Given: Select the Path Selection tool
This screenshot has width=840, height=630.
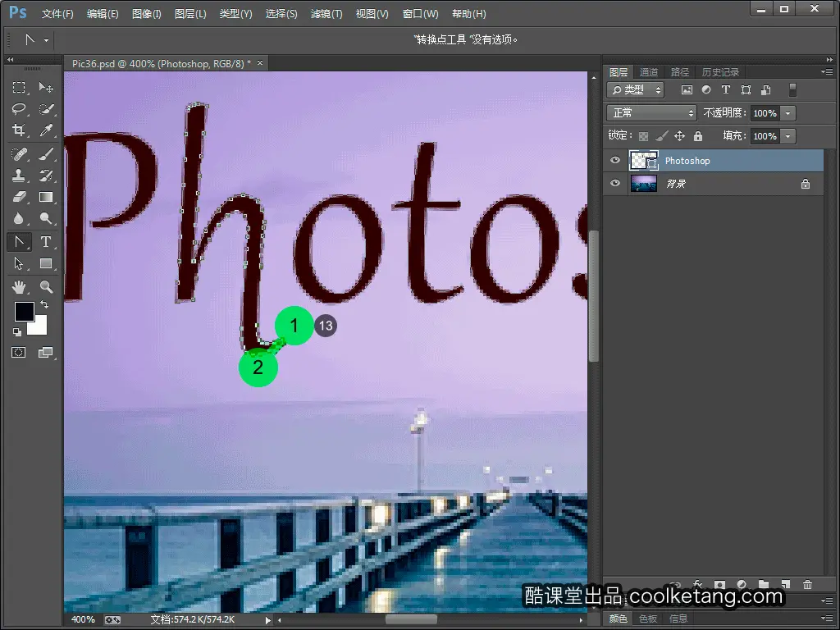Looking at the screenshot, I should [20, 263].
